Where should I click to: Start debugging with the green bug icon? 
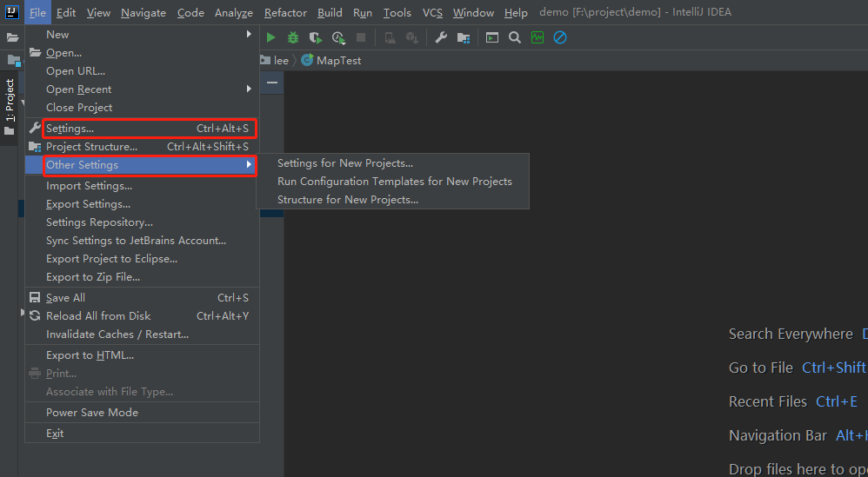coord(293,37)
